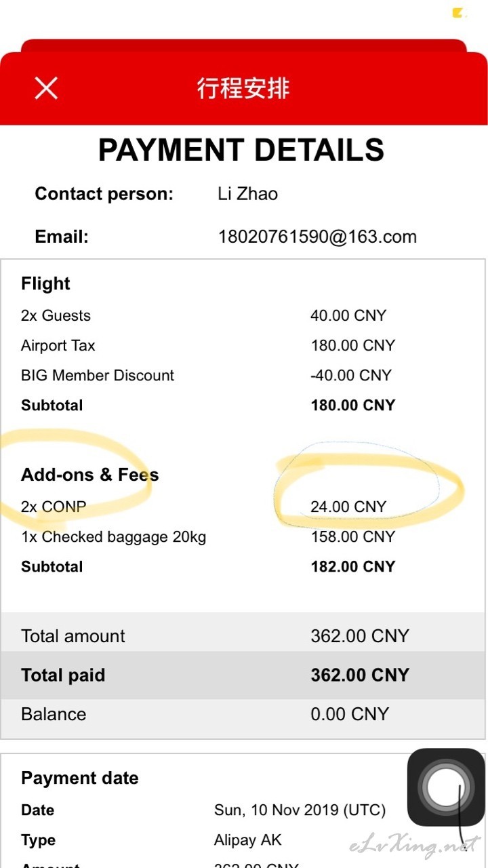This screenshot has width=488, height=868.
Task: Select the email address 18020761590@163.com
Action: point(317,237)
